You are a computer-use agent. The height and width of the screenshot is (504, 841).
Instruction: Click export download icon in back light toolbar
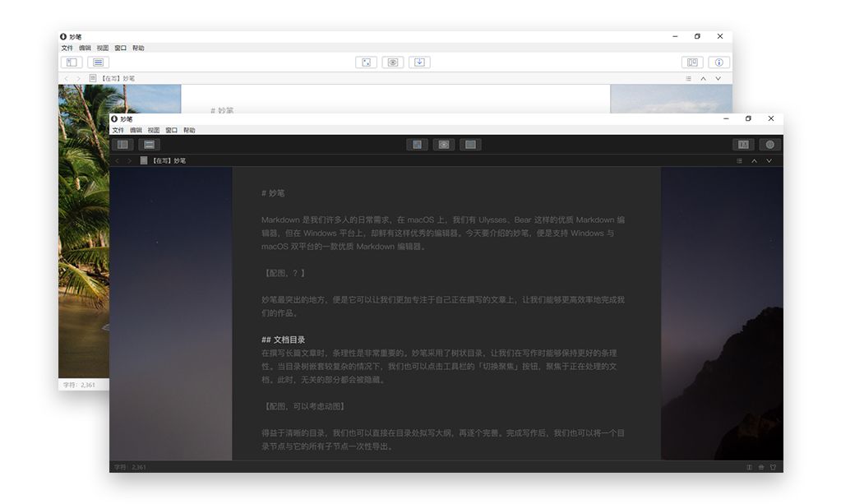419,62
